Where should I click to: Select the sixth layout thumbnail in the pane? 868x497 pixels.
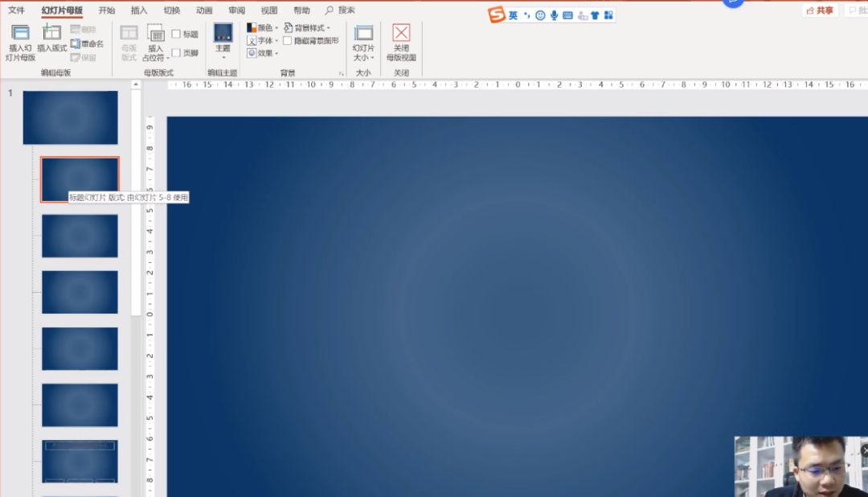80,405
